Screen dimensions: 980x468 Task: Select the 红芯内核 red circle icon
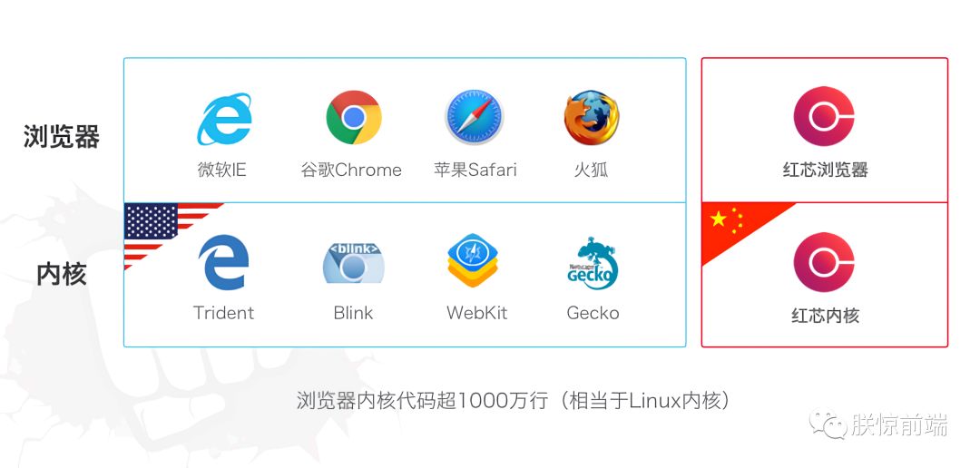pos(824,262)
